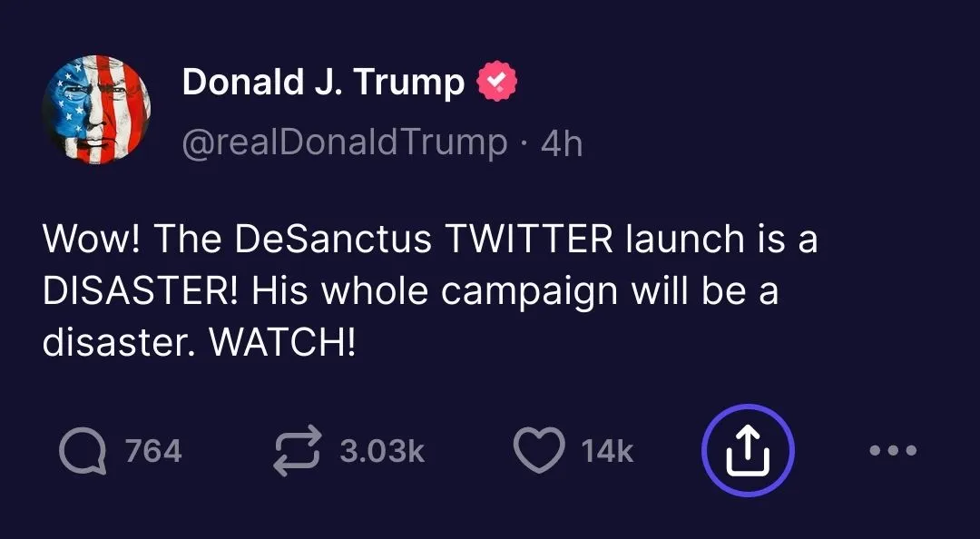Click the 14k likes count
Viewport: 980px width, 539px height.
click(607, 451)
